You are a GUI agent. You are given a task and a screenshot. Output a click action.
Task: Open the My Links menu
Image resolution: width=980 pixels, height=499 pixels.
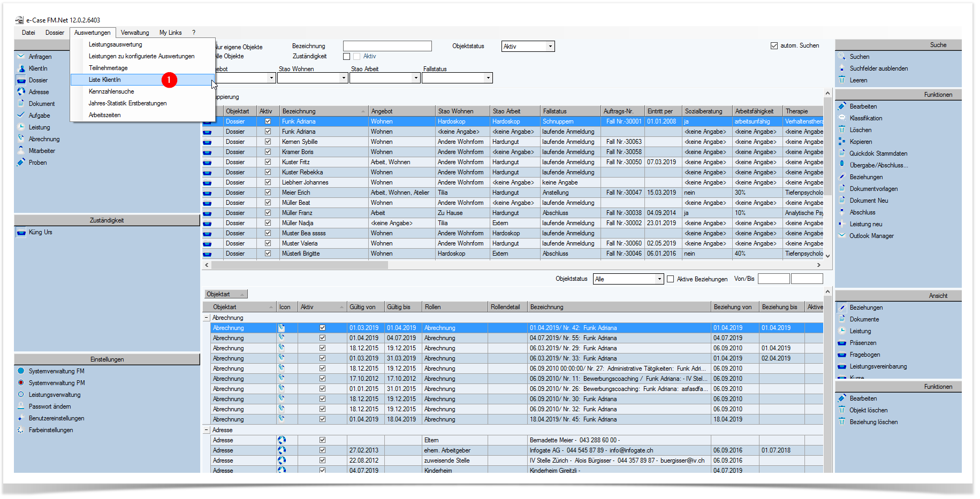[171, 33]
